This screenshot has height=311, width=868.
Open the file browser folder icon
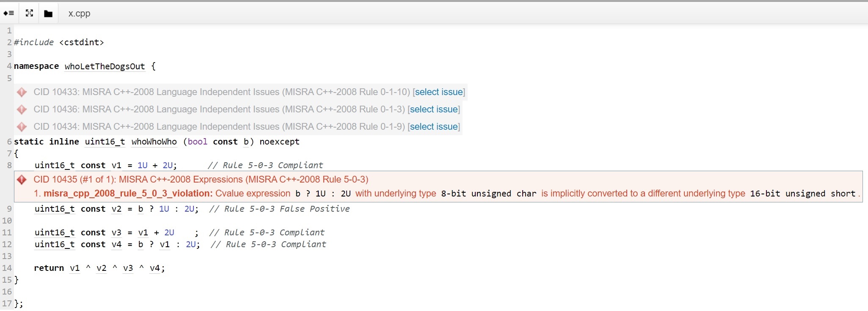[48, 14]
